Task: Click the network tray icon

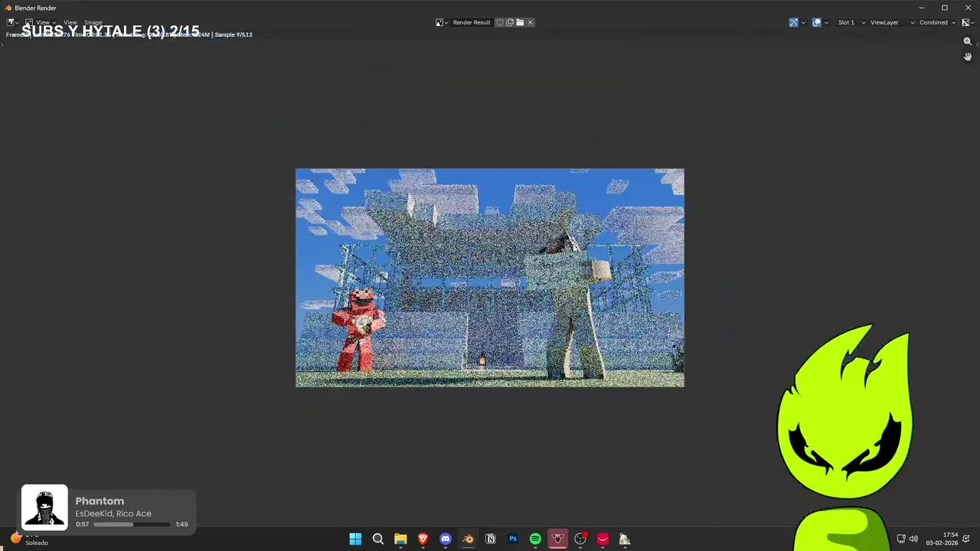Action: coord(901,539)
